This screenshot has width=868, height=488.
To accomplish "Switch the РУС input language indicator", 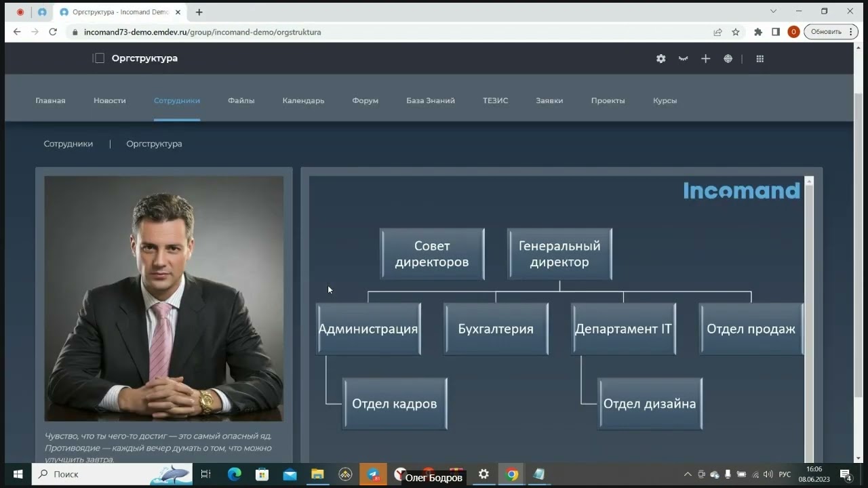I will point(785,474).
